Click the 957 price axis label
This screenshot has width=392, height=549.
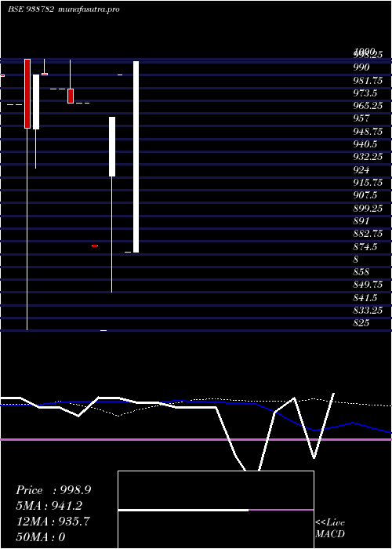coord(361,118)
